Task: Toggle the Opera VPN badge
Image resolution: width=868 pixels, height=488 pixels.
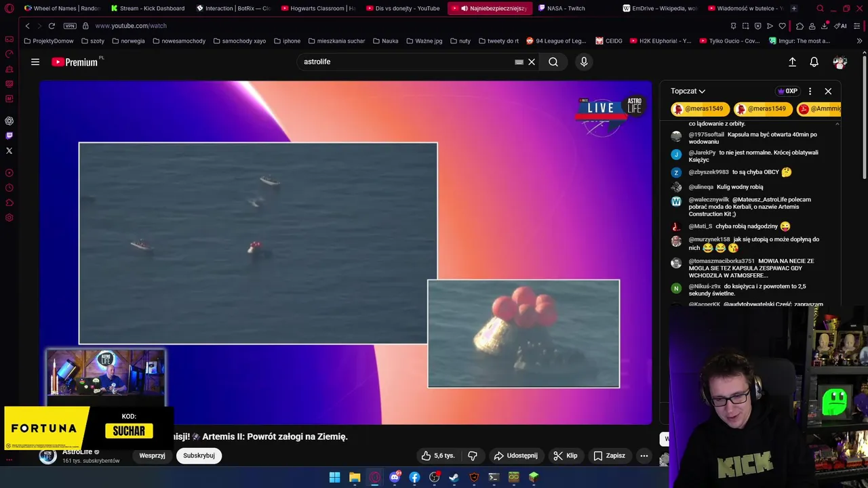Action: pos(70,26)
